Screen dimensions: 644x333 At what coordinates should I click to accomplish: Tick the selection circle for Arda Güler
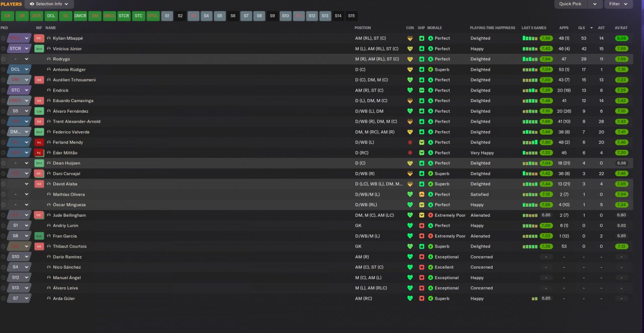coord(4,298)
